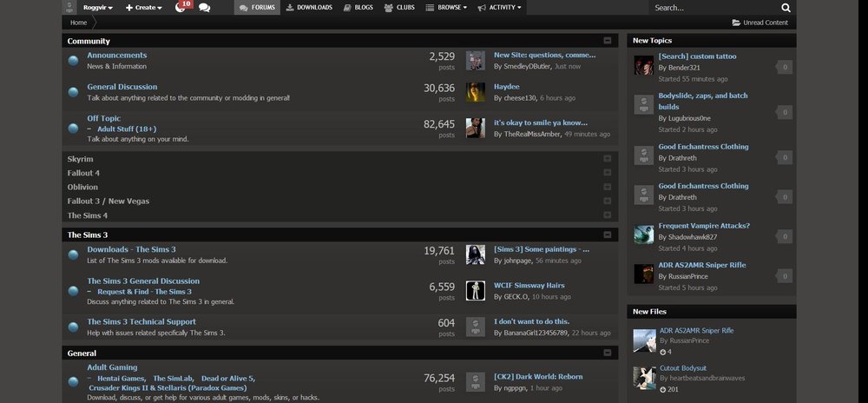Image resolution: width=868 pixels, height=403 pixels.
Task: Open Frequent Vampire Attacks? topic
Action: coord(704,226)
